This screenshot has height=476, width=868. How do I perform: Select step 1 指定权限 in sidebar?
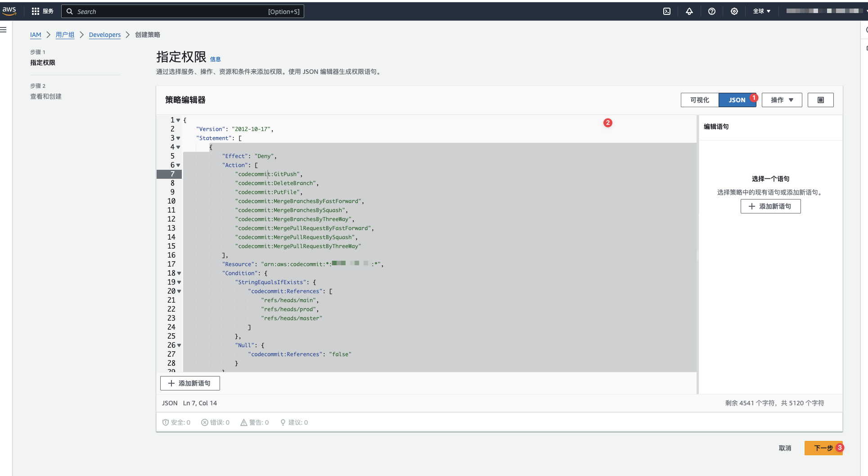coord(43,63)
